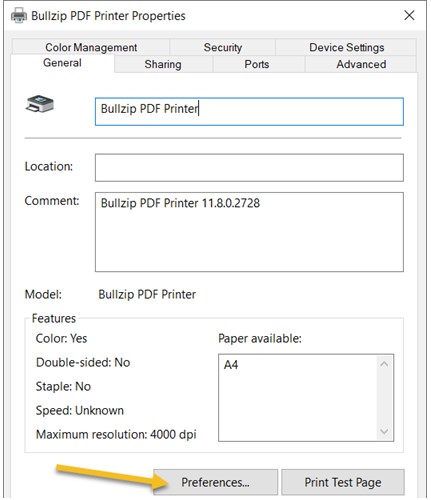Switch to the Sharing tab
Image resolution: width=431 pixels, height=500 pixels.
(163, 64)
